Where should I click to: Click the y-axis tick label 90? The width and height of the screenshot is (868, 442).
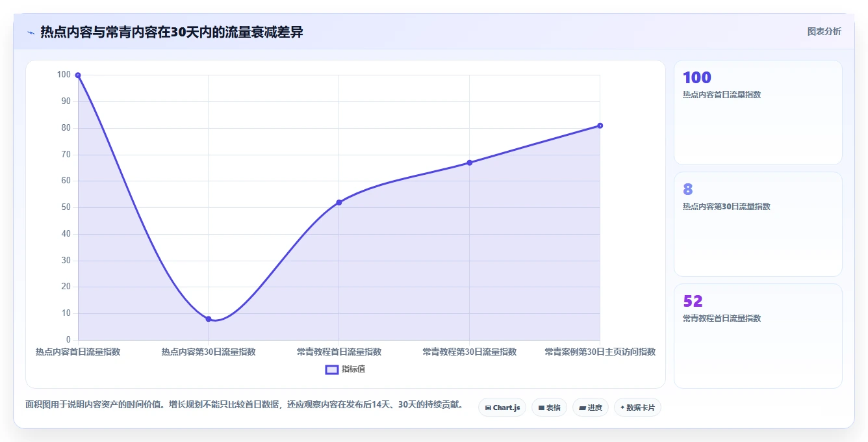[66, 101]
